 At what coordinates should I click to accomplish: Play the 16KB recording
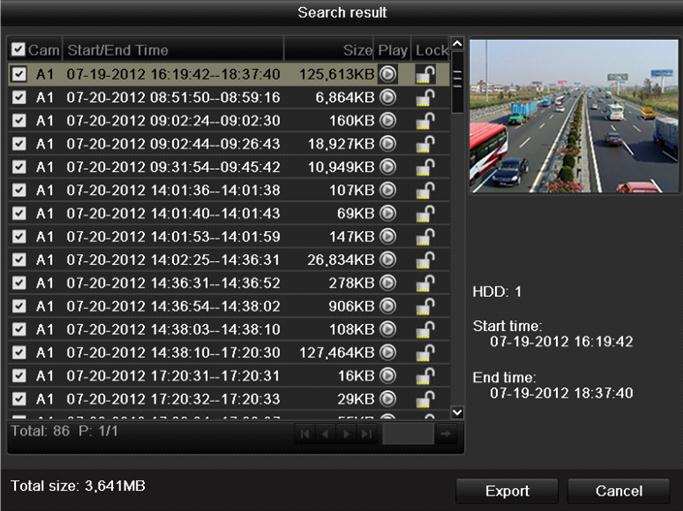388,376
